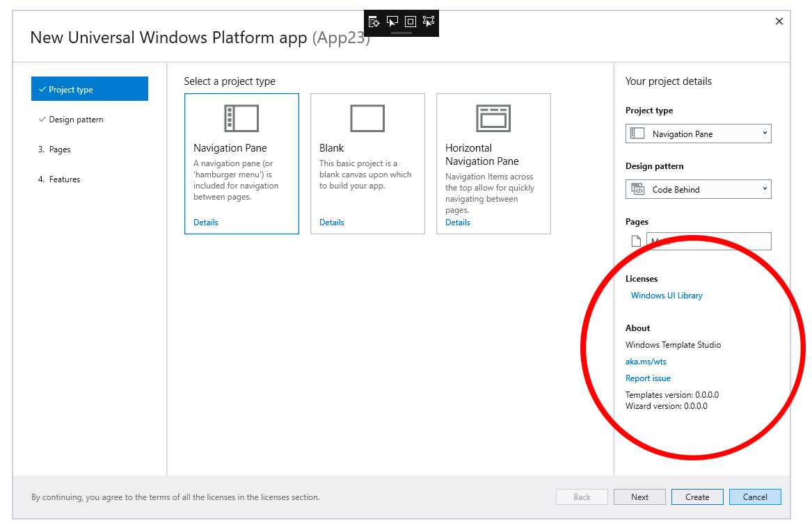
Task: Click the Report issue link
Action: coord(648,378)
